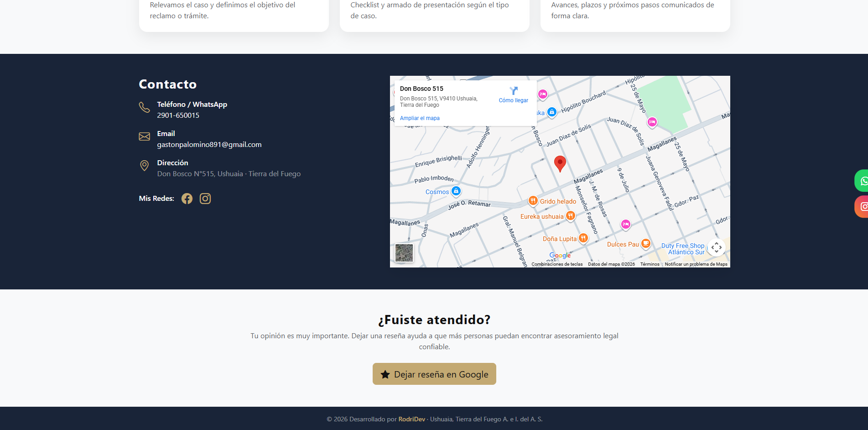The width and height of the screenshot is (868, 430).
Task: Open the Facebook icon under Mis Redes
Action: (187, 199)
